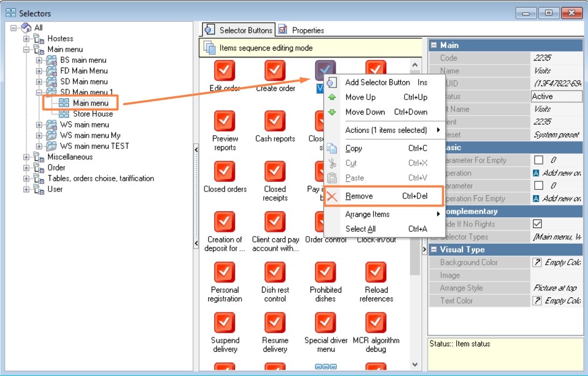Click the Status field showing Active
This screenshot has width=588, height=376.
pyautogui.click(x=556, y=96)
